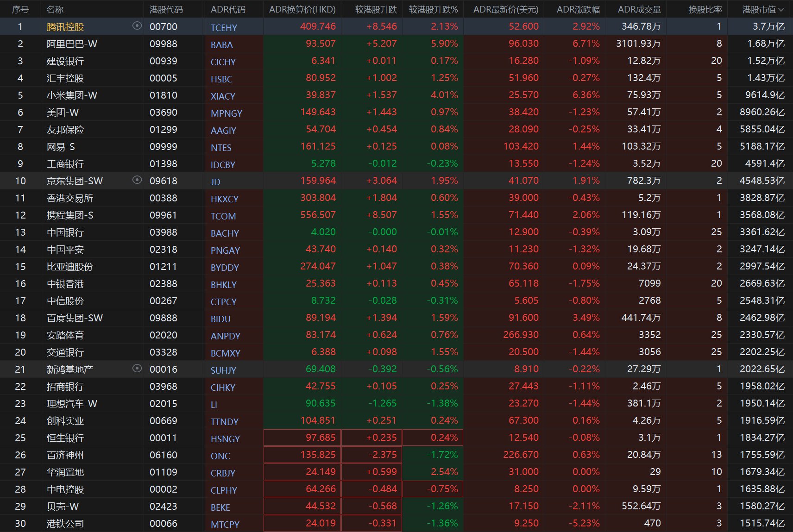Image resolution: width=793 pixels, height=532 pixels.
Task: Open the 小米集团-W stock name
Action: 72,95
